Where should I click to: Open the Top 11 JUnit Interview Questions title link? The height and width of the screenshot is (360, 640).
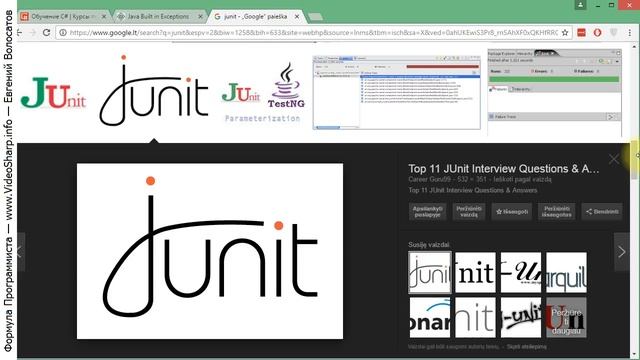(x=504, y=169)
